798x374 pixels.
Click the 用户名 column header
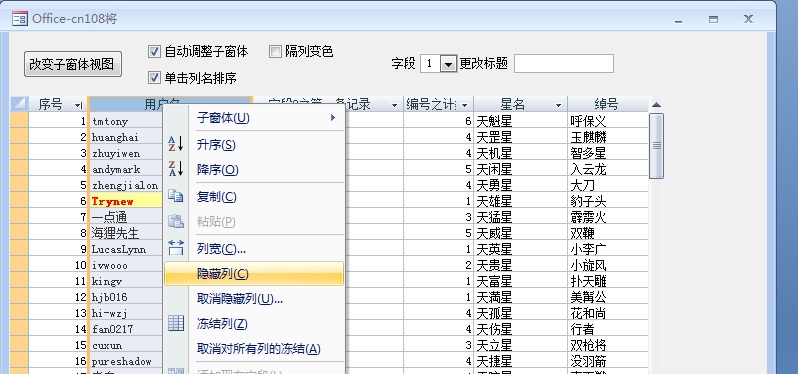(170, 104)
